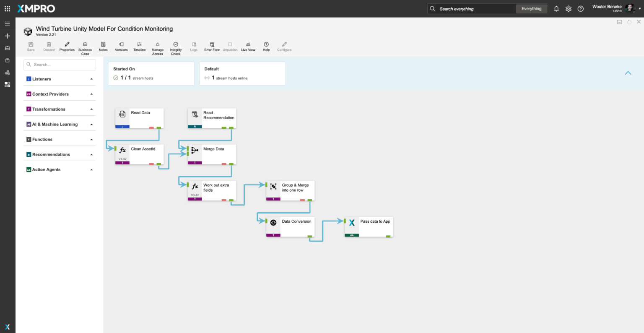Click the Error Flow toolbar item
The height and width of the screenshot is (333, 644).
[212, 44]
